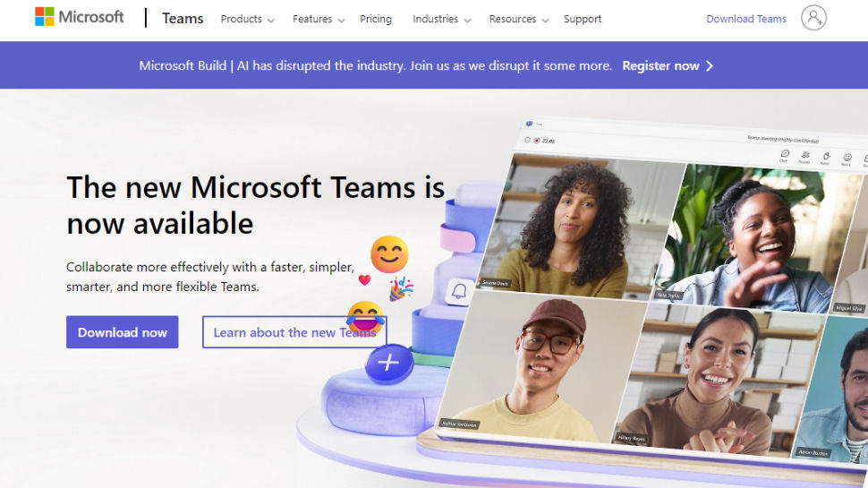Click the Download Teams link
The width and height of the screenshot is (868, 488).
(x=745, y=19)
